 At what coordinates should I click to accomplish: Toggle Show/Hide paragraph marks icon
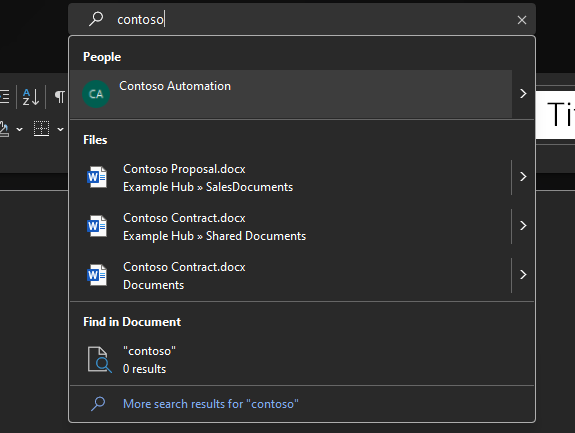[x=59, y=97]
